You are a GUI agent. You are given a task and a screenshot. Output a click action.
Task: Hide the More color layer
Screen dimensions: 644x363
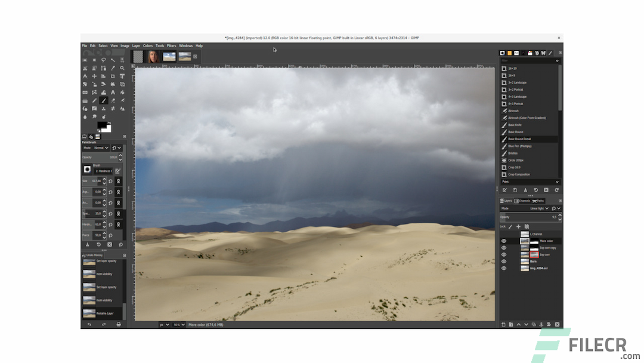[x=503, y=241]
